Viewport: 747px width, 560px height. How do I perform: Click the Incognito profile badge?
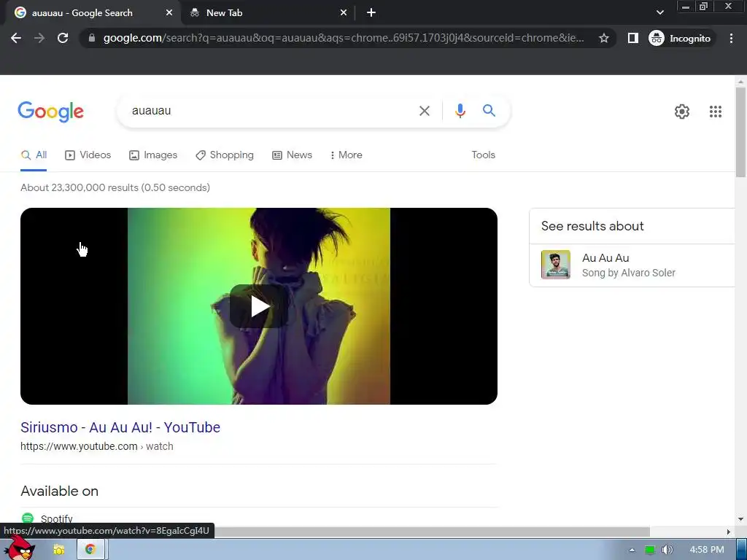pyautogui.click(x=680, y=38)
